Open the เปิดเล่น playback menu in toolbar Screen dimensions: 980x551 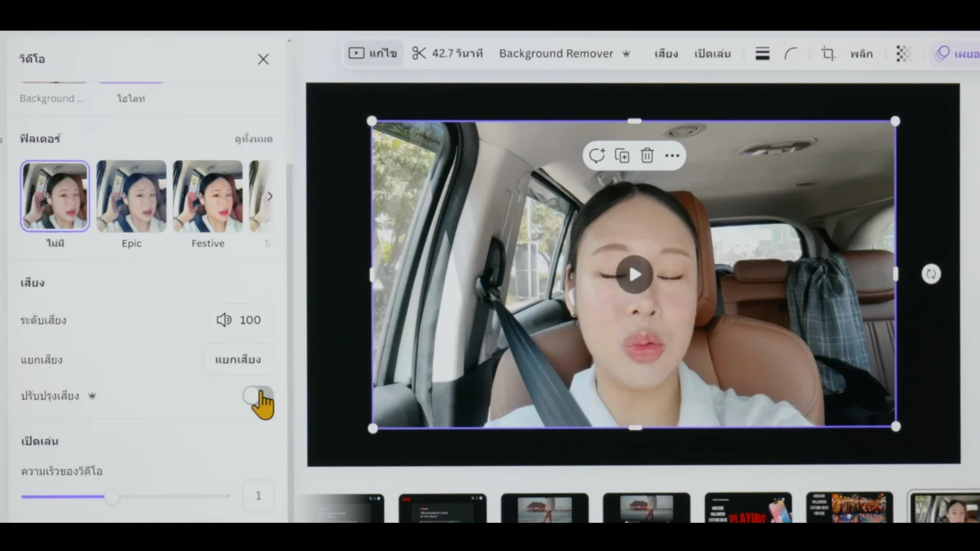click(712, 54)
